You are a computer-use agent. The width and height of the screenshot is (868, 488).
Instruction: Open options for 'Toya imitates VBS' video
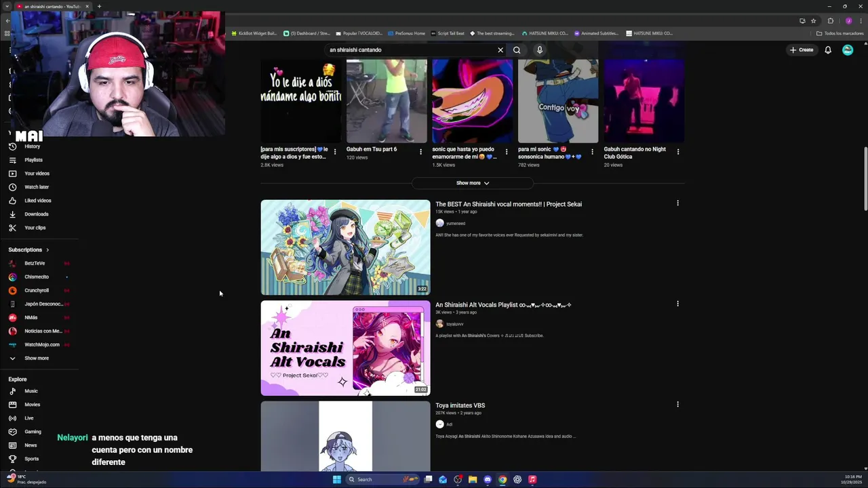click(x=677, y=405)
